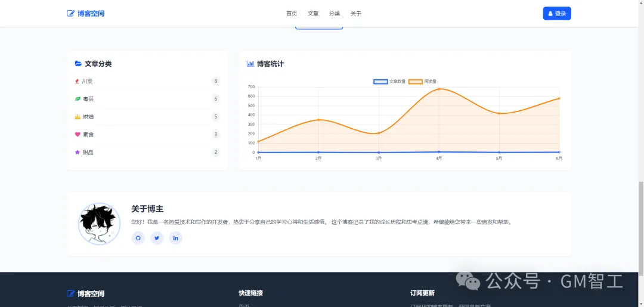The width and height of the screenshot is (644, 307).
Task: Open the 关于 navigation item
Action: [x=356, y=13]
